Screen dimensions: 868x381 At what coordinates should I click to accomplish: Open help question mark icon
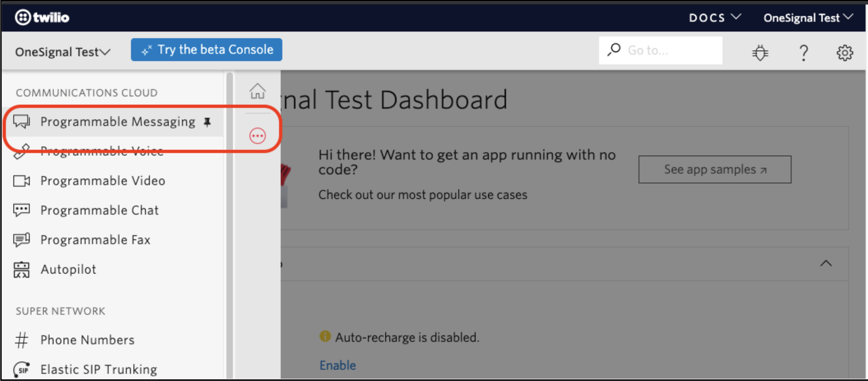coord(803,53)
